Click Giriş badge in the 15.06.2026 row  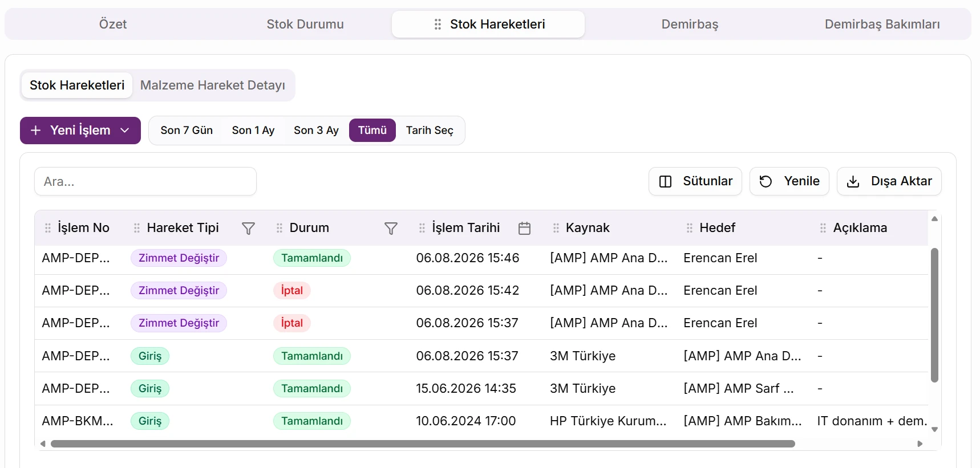point(150,389)
